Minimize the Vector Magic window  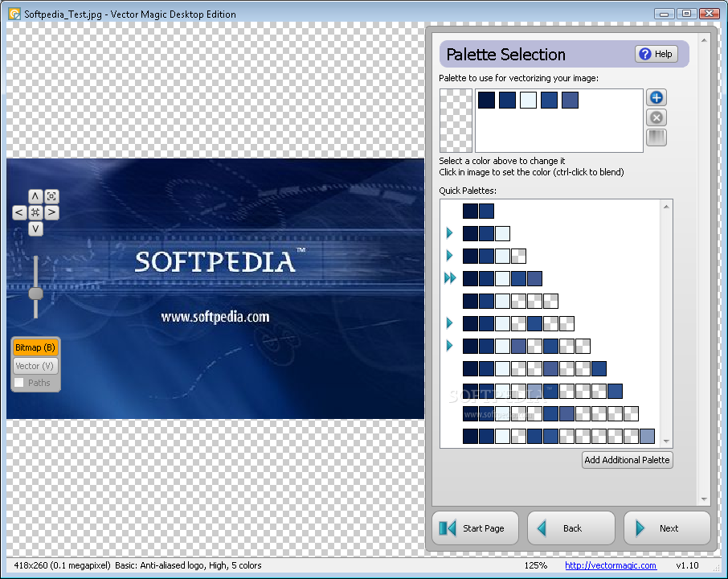coord(665,14)
